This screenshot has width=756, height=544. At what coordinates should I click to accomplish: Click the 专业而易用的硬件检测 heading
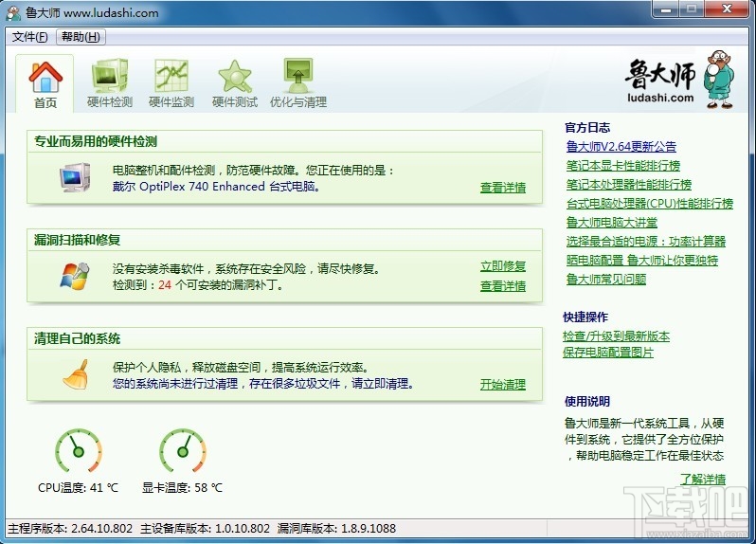point(96,142)
